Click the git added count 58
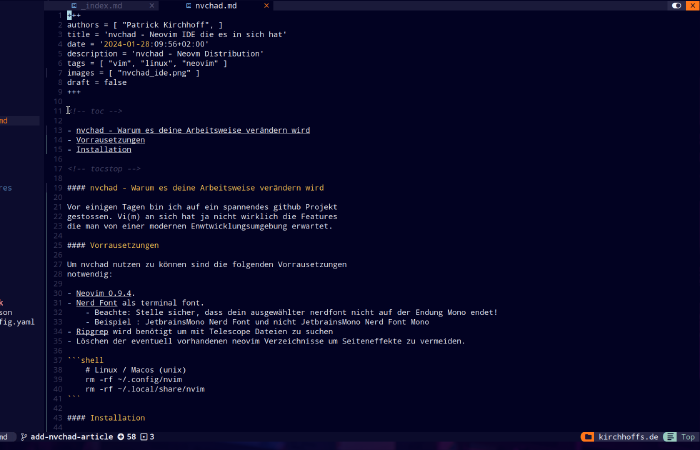This screenshot has height=450, width=700. tap(127, 437)
